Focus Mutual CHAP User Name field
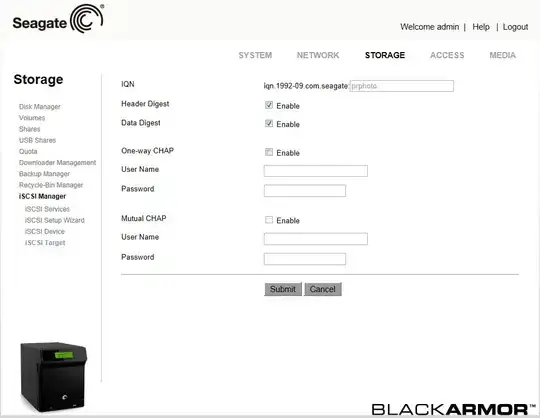 (316, 239)
